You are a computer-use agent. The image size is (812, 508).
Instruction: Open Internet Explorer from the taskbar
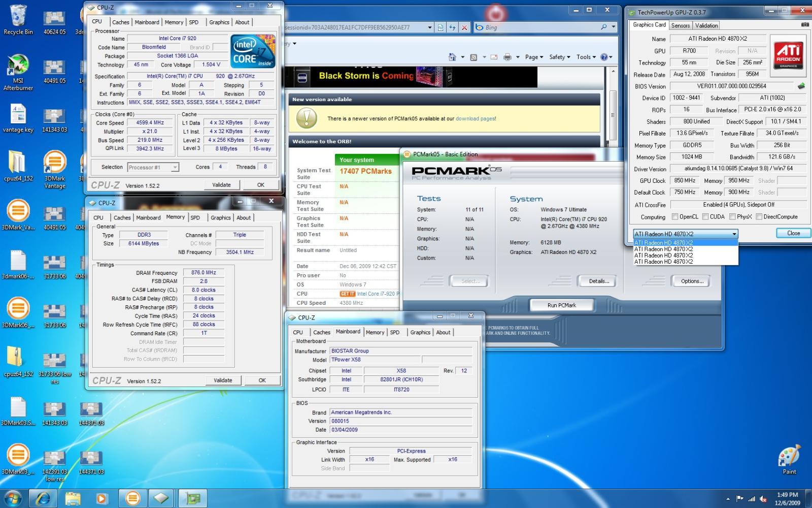pos(43,498)
